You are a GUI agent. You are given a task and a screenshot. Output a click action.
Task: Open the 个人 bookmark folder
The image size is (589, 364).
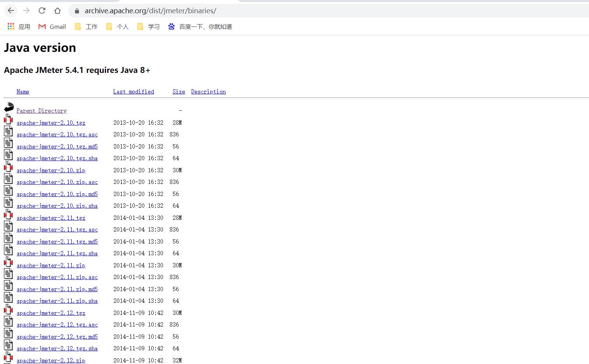(x=117, y=27)
